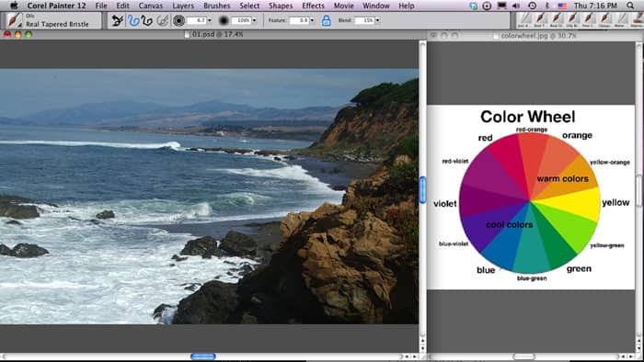
Task: Open Spotlight search magnifier icon
Action: coord(630,6)
